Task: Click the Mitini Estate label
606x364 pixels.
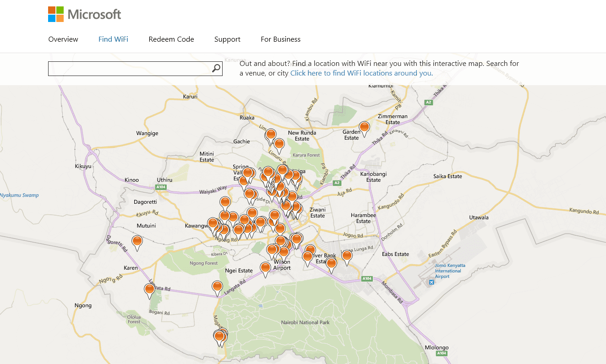Action: (x=207, y=157)
